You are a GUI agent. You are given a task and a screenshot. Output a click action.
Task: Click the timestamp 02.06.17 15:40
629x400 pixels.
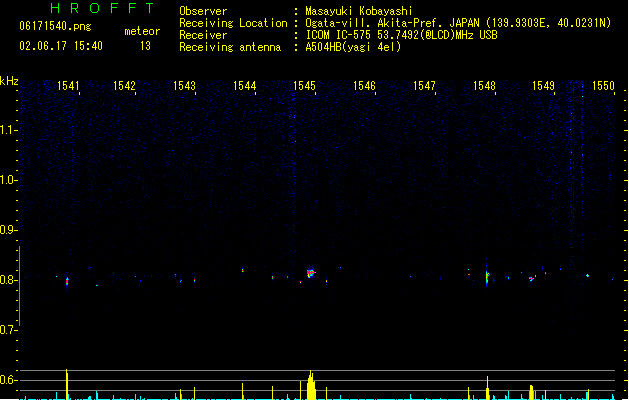coord(61,46)
